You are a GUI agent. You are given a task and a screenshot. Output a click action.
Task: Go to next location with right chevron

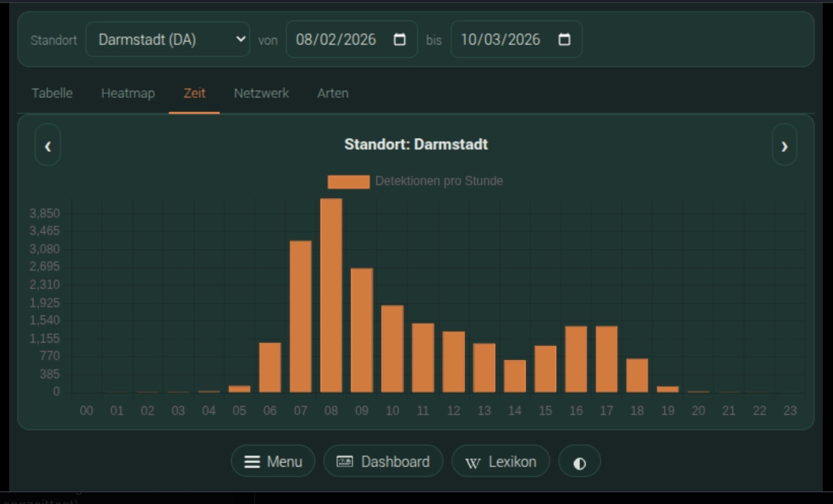point(784,145)
